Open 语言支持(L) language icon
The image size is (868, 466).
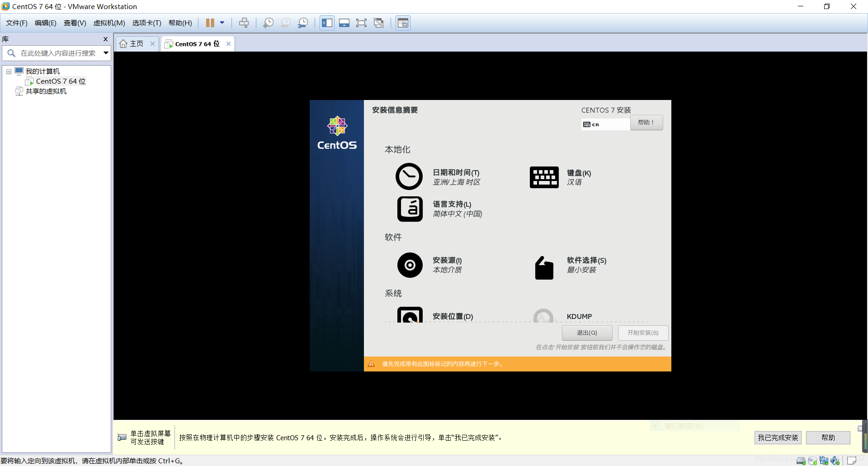click(410, 209)
